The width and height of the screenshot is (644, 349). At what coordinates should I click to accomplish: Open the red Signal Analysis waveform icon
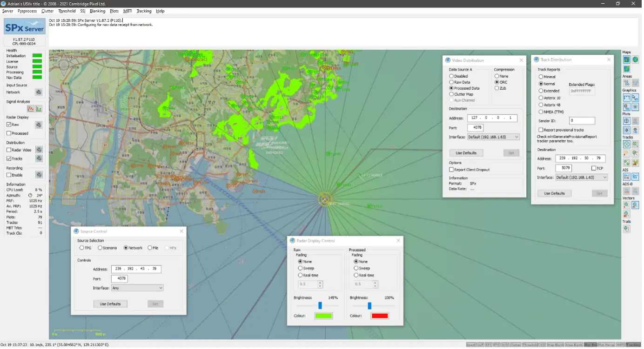click(31, 109)
